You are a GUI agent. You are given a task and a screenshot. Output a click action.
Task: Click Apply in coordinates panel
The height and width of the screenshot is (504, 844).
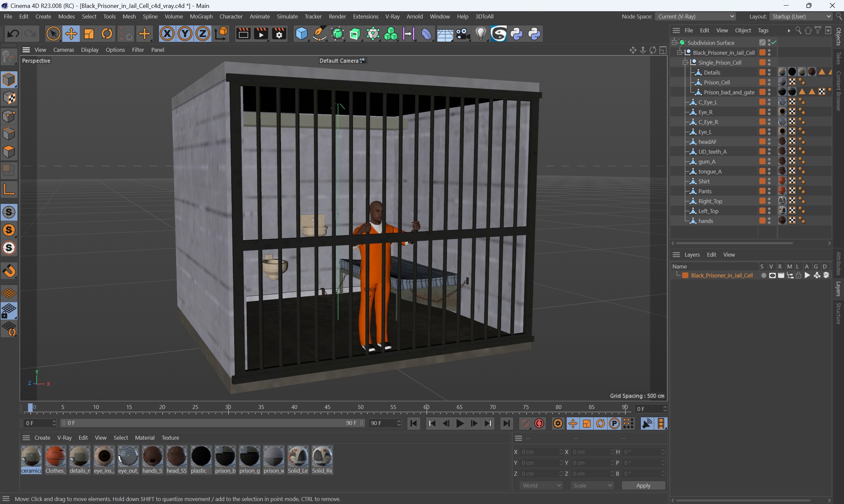[x=643, y=485]
